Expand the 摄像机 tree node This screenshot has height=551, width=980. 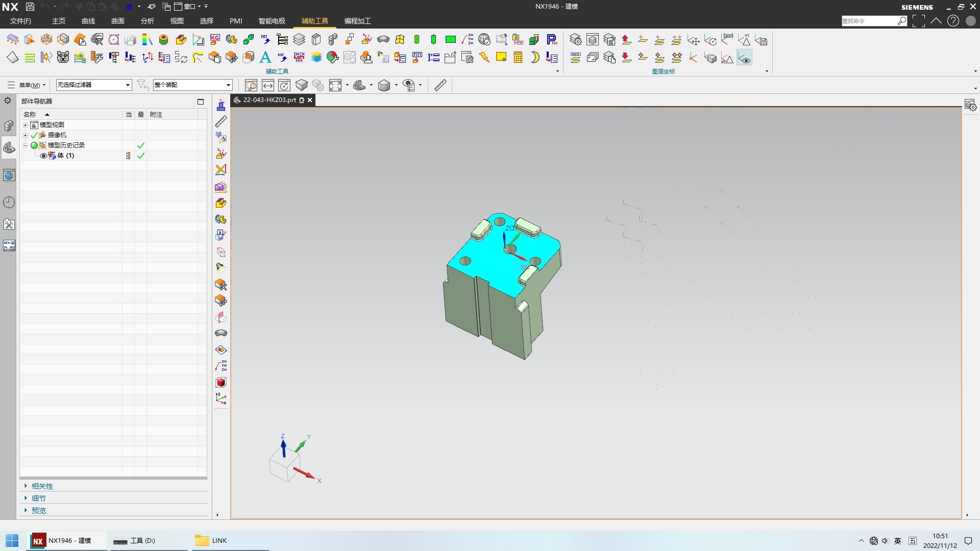pos(25,135)
